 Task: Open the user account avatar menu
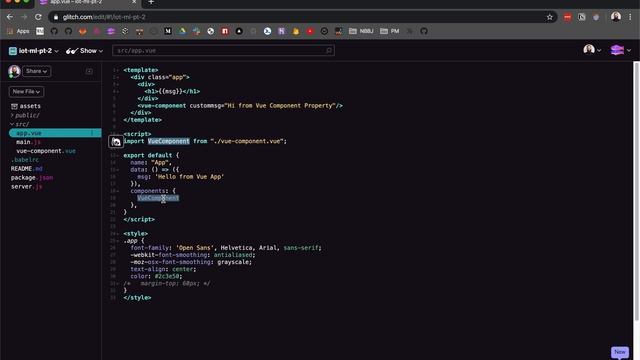pos(592,50)
